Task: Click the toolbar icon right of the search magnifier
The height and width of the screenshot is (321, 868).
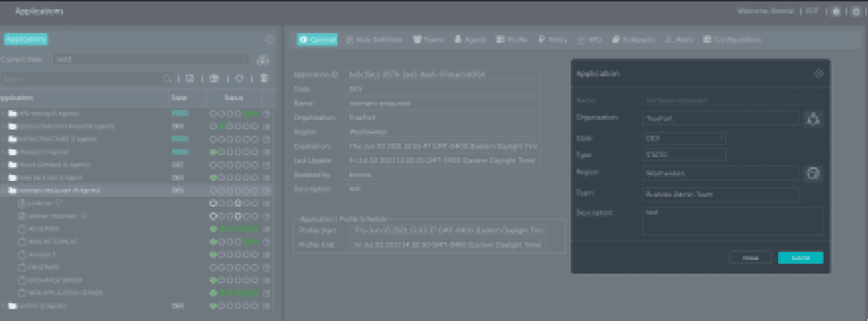Action: [190, 78]
